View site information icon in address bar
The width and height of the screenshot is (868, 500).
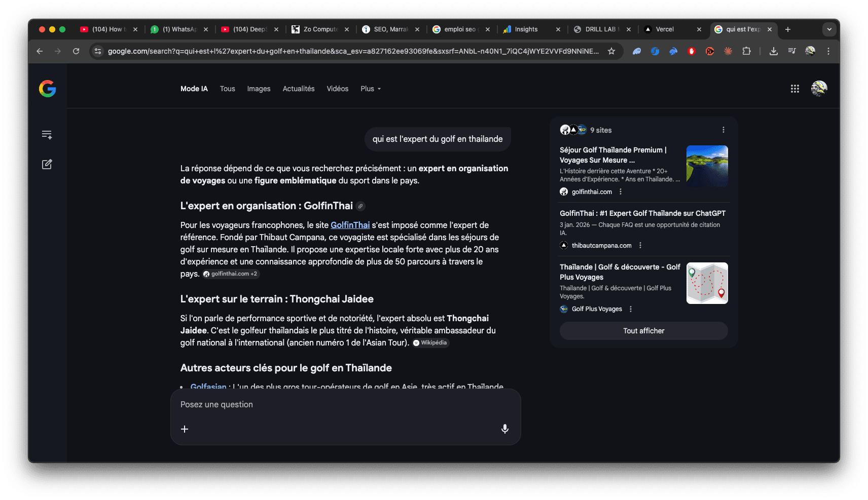coord(98,51)
